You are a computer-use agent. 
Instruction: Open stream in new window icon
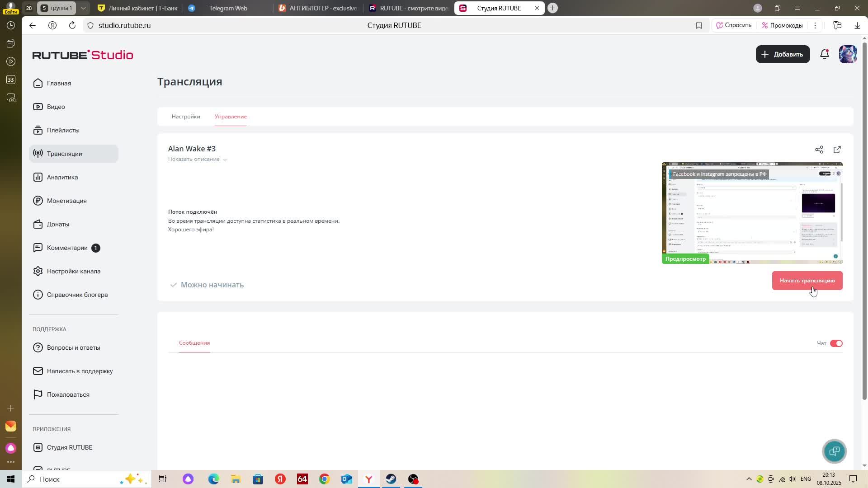click(837, 150)
